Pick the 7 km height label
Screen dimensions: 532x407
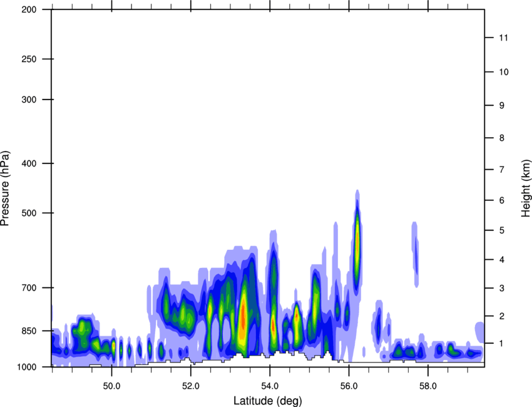[x=502, y=170]
